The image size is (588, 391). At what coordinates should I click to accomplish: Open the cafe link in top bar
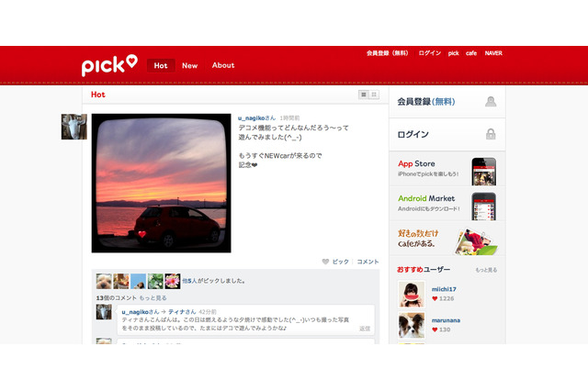coord(471,53)
